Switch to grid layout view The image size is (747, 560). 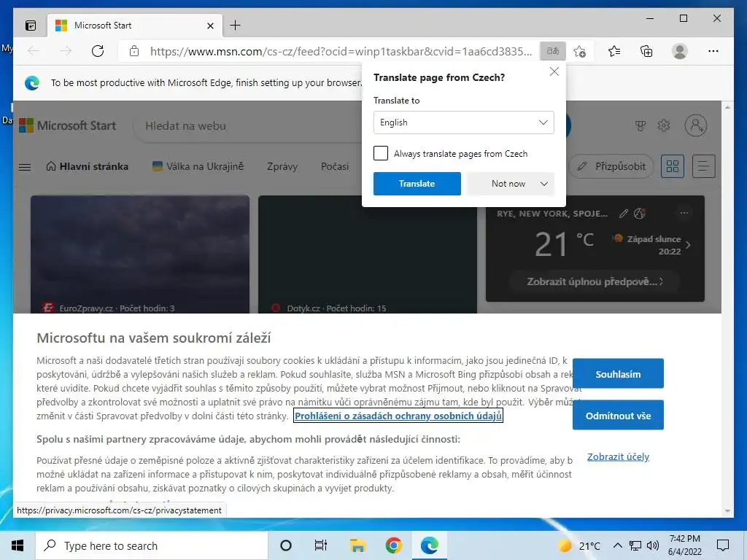point(672,166)
